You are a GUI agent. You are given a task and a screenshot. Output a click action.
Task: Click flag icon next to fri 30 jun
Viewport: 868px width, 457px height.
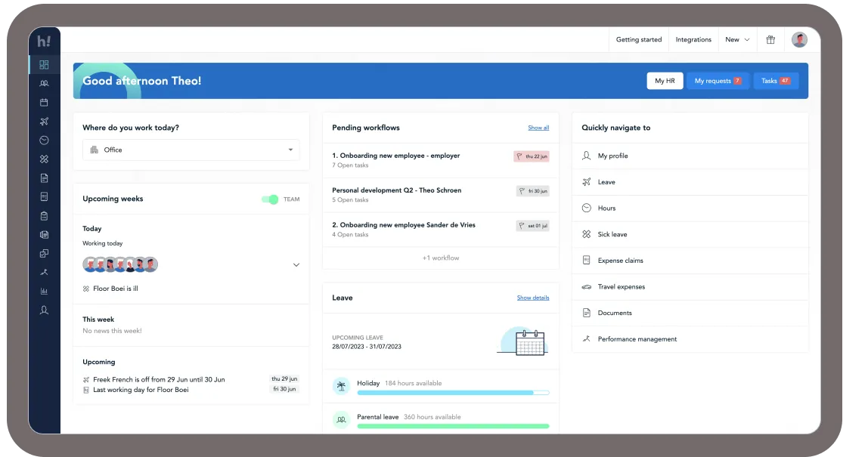click(x=522, y=191)
